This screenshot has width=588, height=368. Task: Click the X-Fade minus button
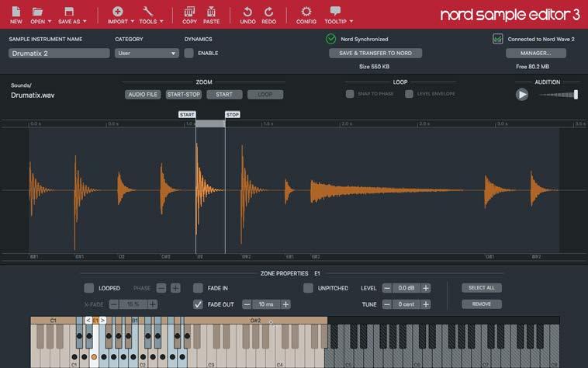click(114, 304)
